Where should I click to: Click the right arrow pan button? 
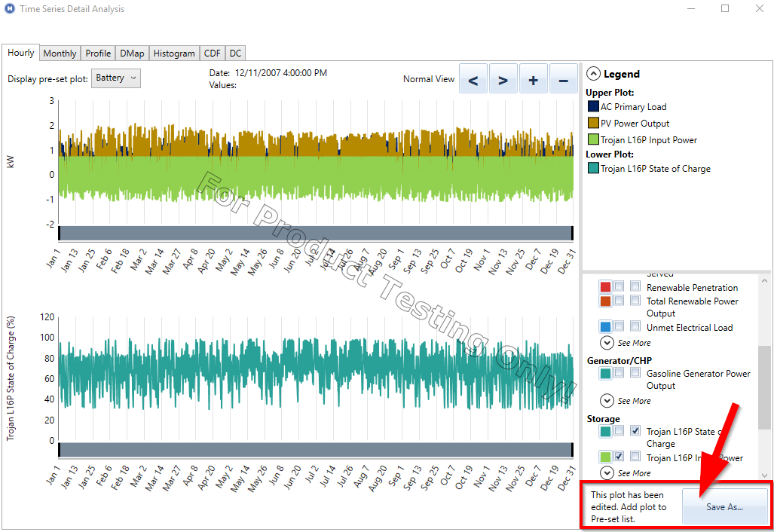tap(503, 79)
